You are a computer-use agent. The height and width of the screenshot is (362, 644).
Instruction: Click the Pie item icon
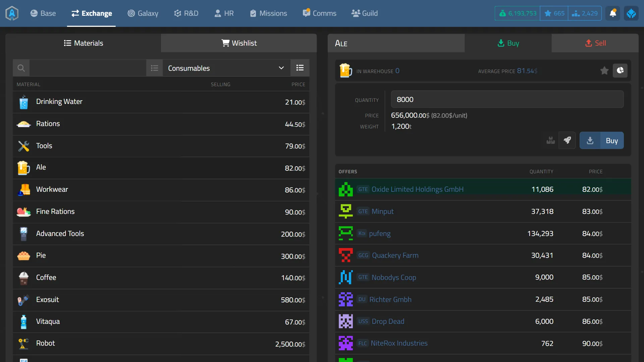click(23, 256)
